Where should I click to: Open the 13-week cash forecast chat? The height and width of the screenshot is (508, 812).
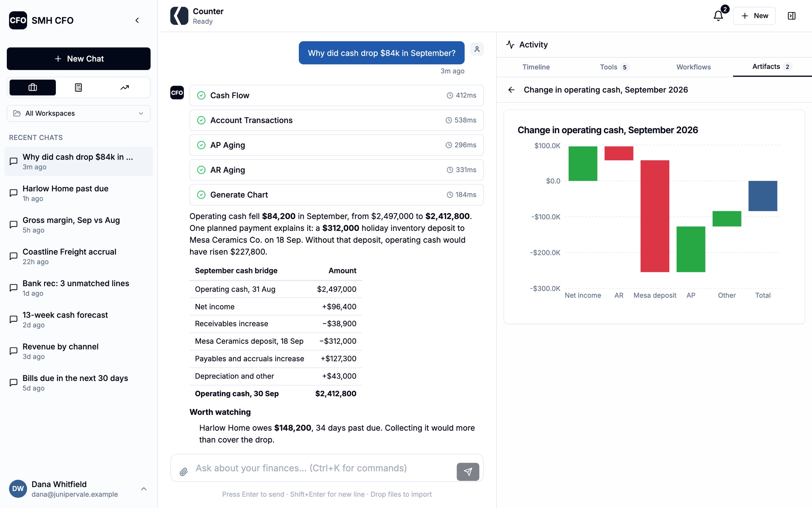pos(78,319)
